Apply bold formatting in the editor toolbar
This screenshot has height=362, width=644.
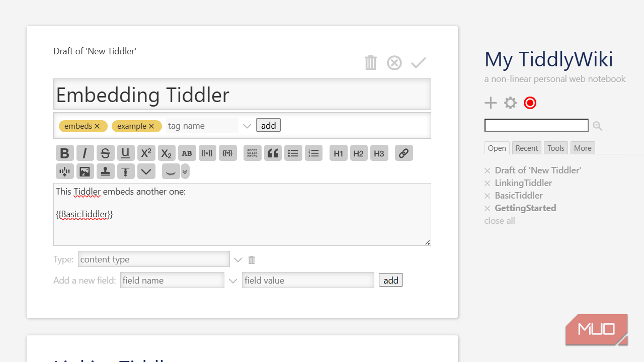coord(64,153)
